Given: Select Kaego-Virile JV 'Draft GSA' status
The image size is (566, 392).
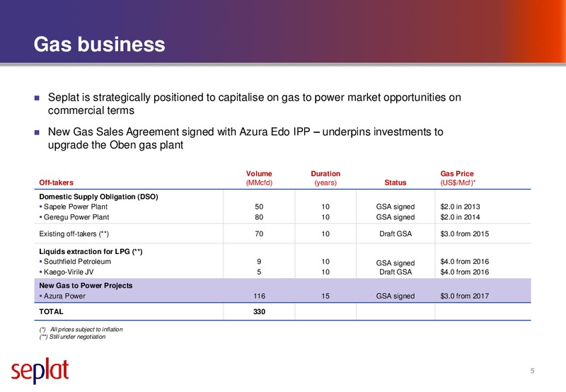Looking at the screenshot, I should pyautogui.click(x=395, y=272).
